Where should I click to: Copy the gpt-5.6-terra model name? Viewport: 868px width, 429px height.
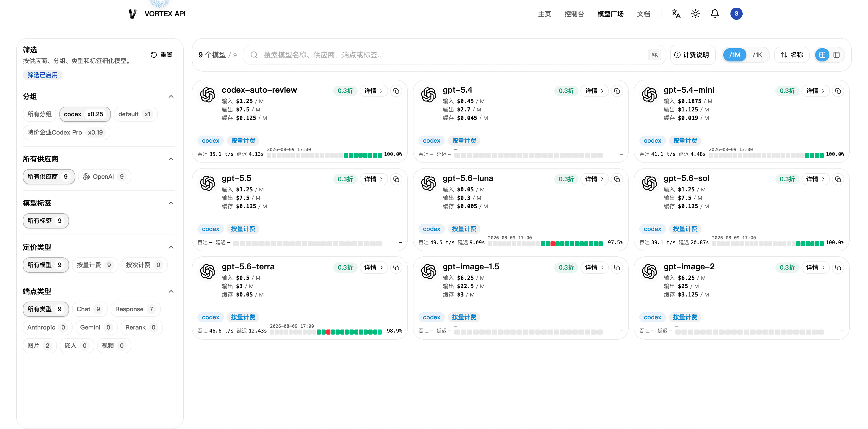click(x=396, y=268)
